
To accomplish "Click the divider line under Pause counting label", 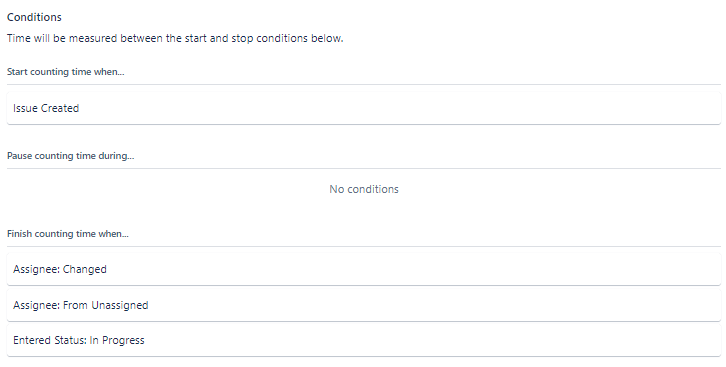I will click(363, 168).
